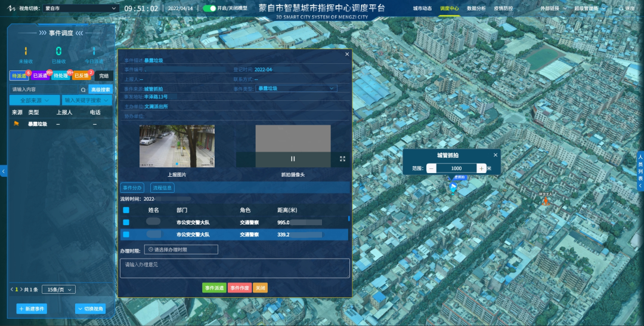The height and width of the screenshot is (326, 644).
Task: Check the select-all checkbox in 姓名 header
Action: 126,210
